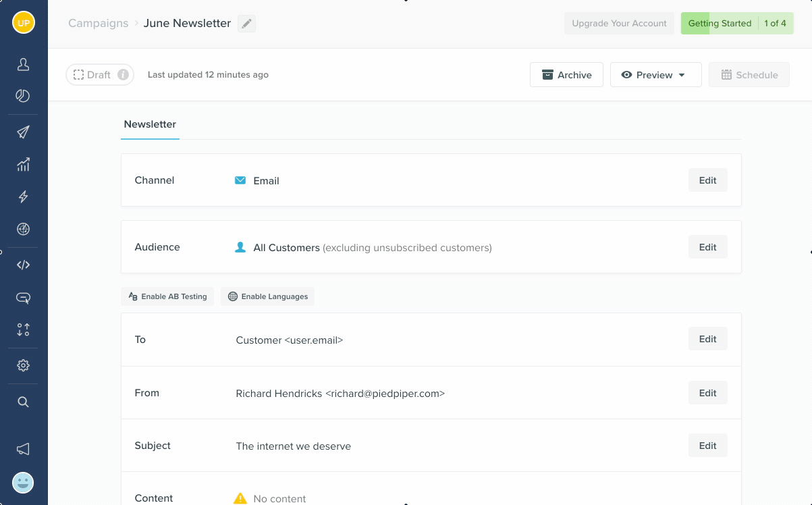This screenshot has height=505, width=812.
Task: Navigate back via the Campaigns breadcrumb
Action: (x=98, y=23)
